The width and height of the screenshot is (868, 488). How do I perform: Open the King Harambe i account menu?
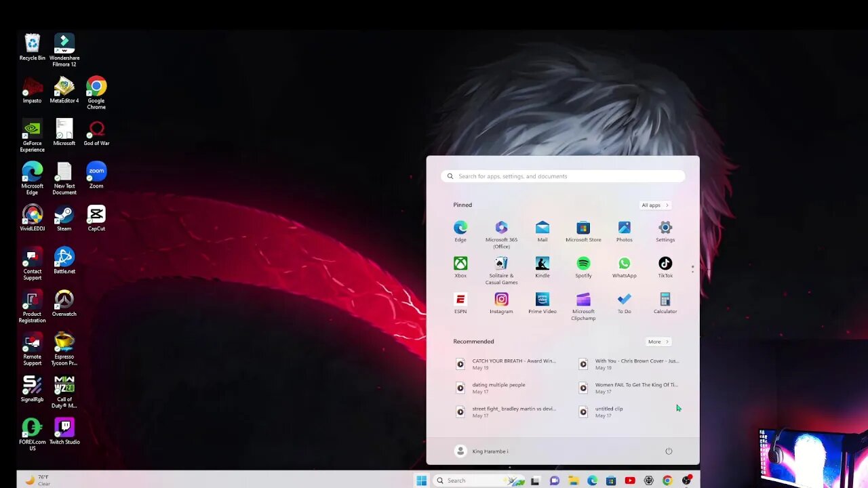click(x=481, y=451)
